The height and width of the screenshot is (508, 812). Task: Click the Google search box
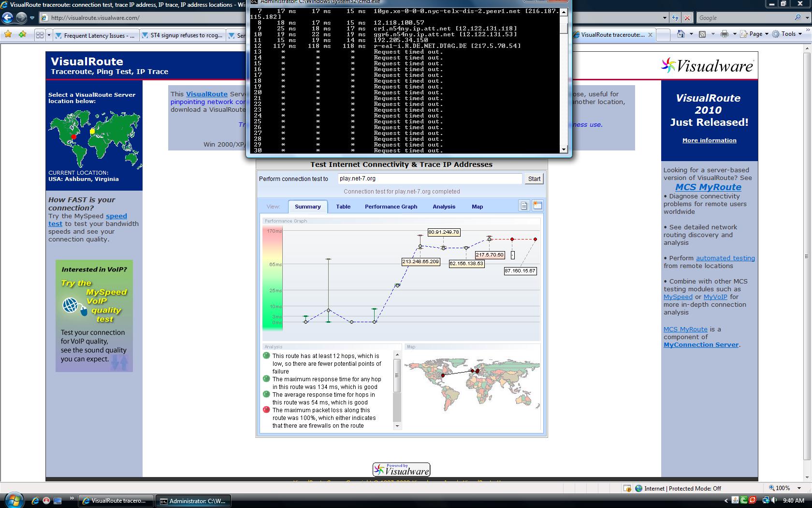(x=744, y=18)
